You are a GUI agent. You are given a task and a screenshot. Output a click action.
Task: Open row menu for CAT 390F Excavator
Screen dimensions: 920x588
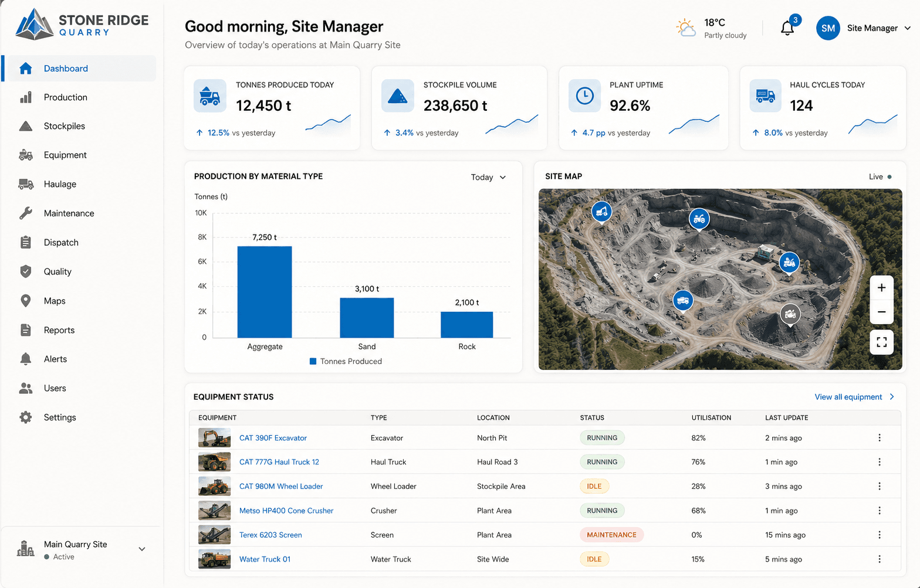click(x=879, y=438)
